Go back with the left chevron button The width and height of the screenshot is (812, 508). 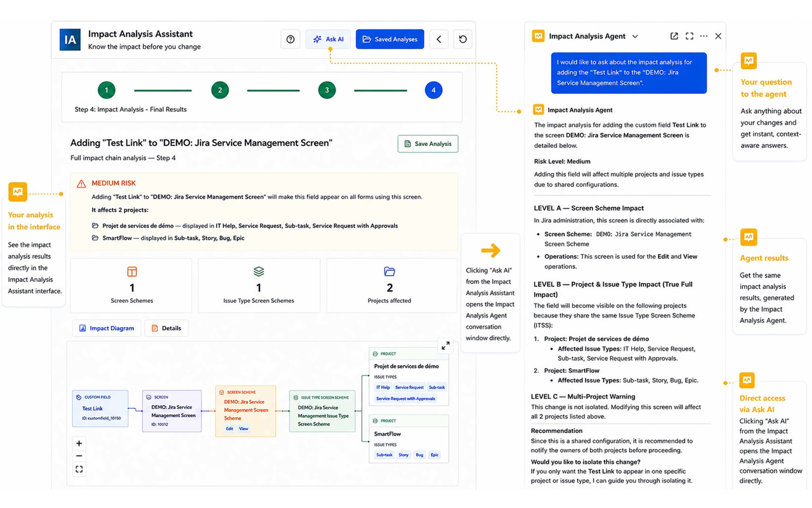(439, 39)
